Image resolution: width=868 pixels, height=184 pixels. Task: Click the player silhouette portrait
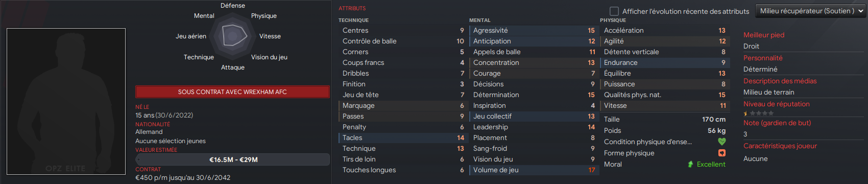(66, 101)
